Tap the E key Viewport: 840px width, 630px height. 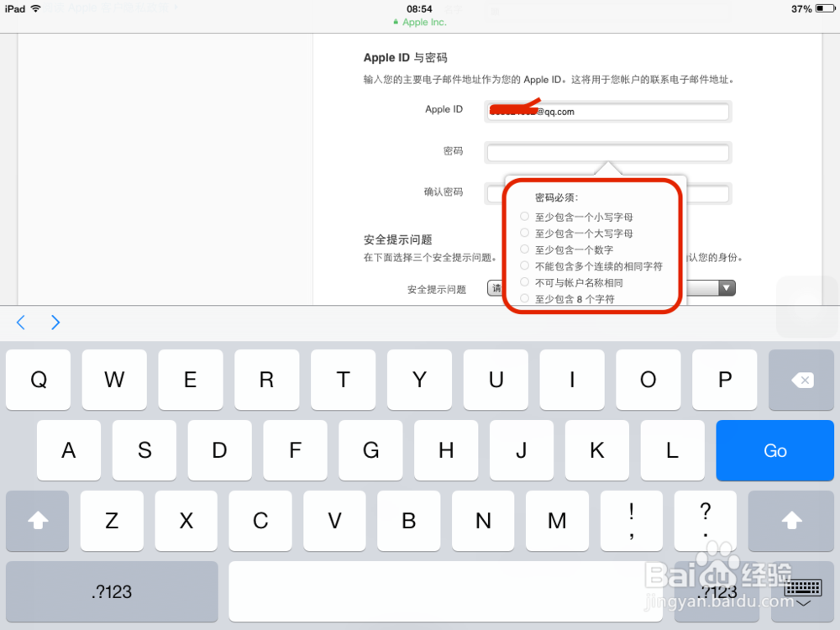pyautogui.click(x=190, y=380)
